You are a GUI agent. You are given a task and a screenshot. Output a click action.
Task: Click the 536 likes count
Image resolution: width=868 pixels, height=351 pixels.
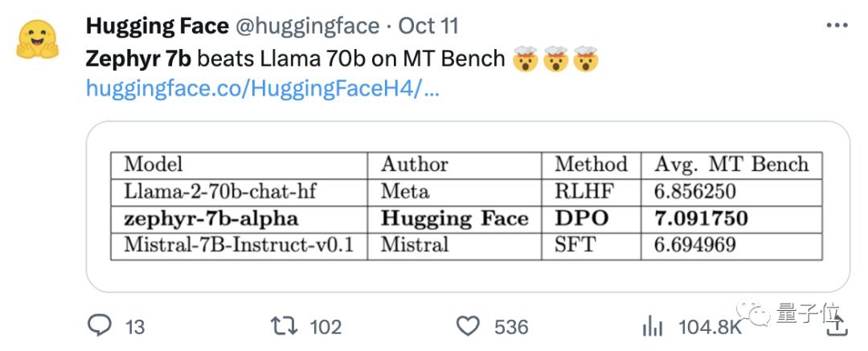click(511, 327)
